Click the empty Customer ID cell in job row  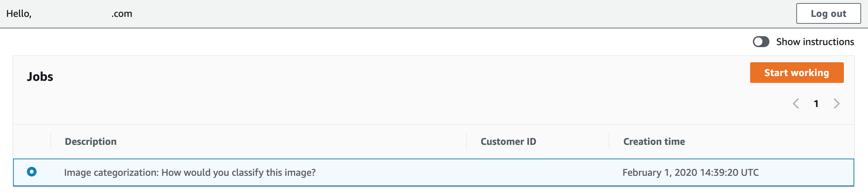point(538,172)
